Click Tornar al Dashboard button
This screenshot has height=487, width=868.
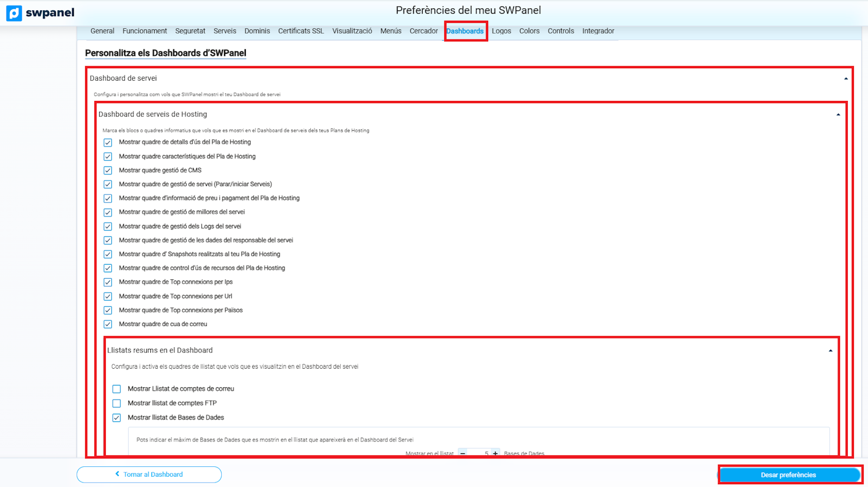[x=149, y=475]
